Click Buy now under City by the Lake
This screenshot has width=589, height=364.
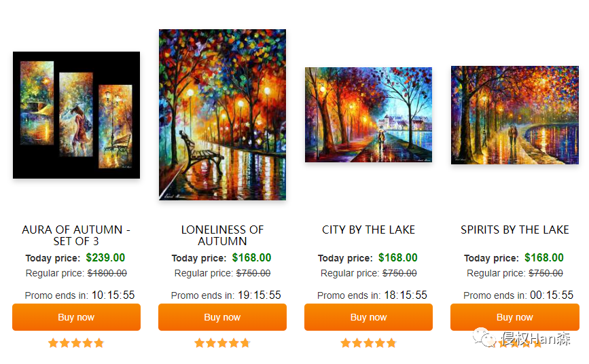pos(368,317)
